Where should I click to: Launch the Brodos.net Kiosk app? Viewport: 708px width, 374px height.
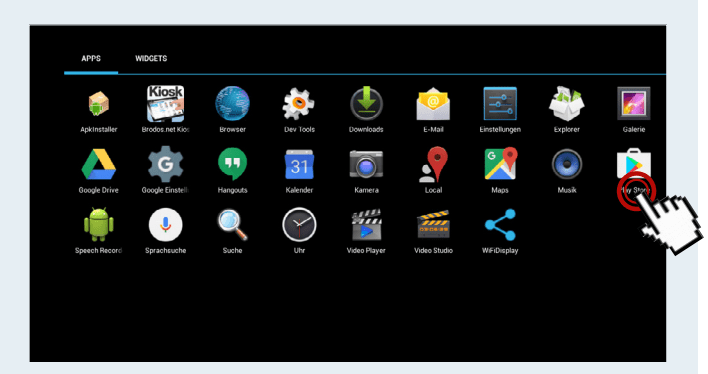165,103
